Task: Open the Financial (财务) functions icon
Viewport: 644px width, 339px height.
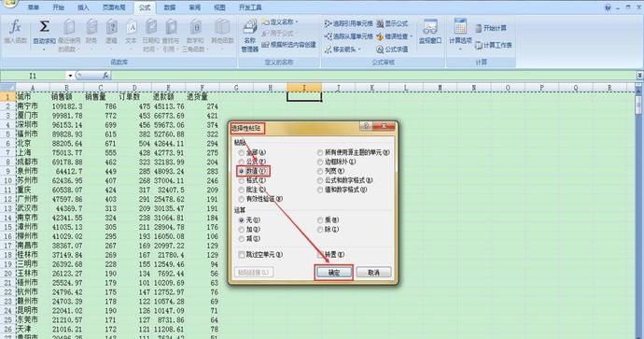Action: pyautogui.click(x=91, y=27)
